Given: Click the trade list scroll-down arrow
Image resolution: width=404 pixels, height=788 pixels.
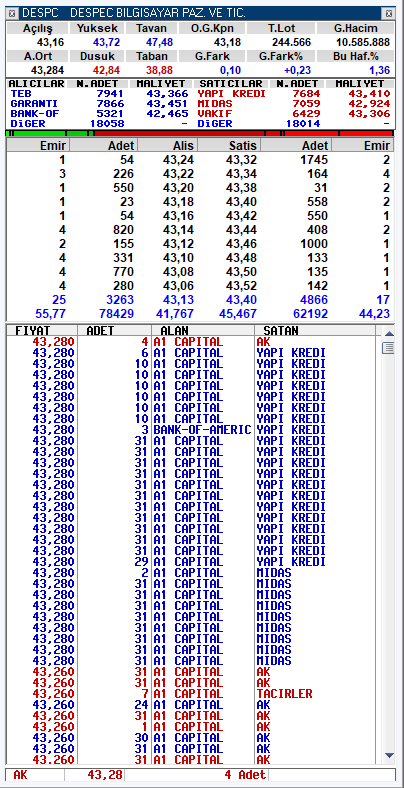Looking at the screenshot, I should coord(388,755).
